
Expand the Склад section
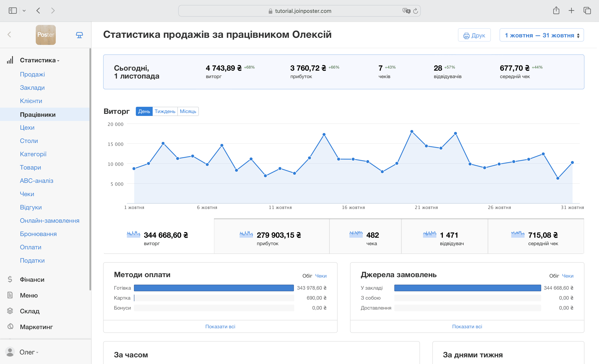tap(30, 311)
